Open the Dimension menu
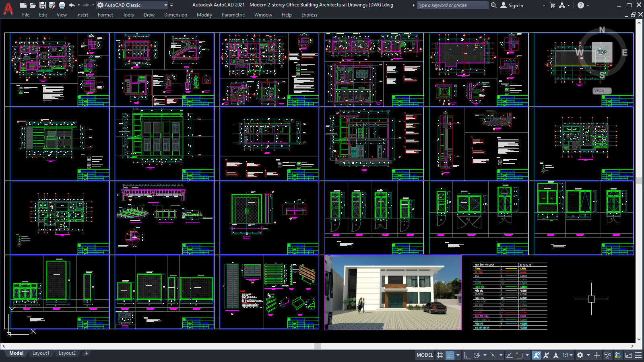The width and height of the screenshot is (644, 362). click(175, 15)
